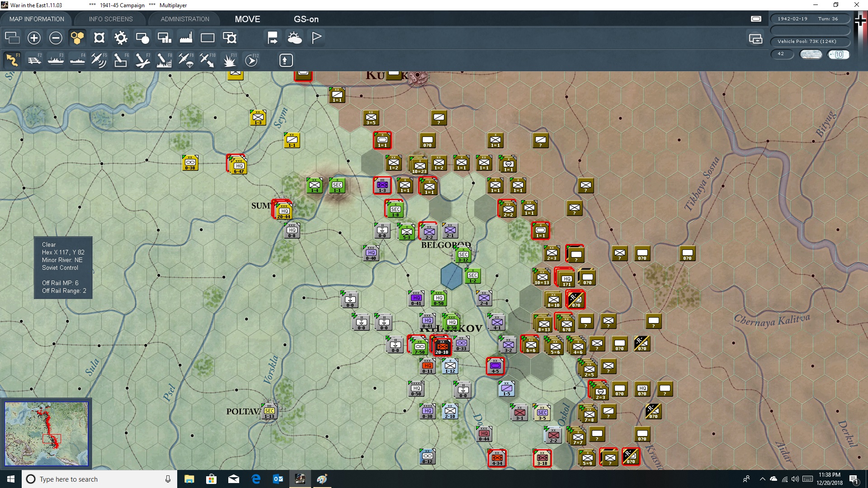The height and width of the screenshot is (488, 868).
Task: Select F9 air transport parachute mode
Action: [x=186, y=60]
